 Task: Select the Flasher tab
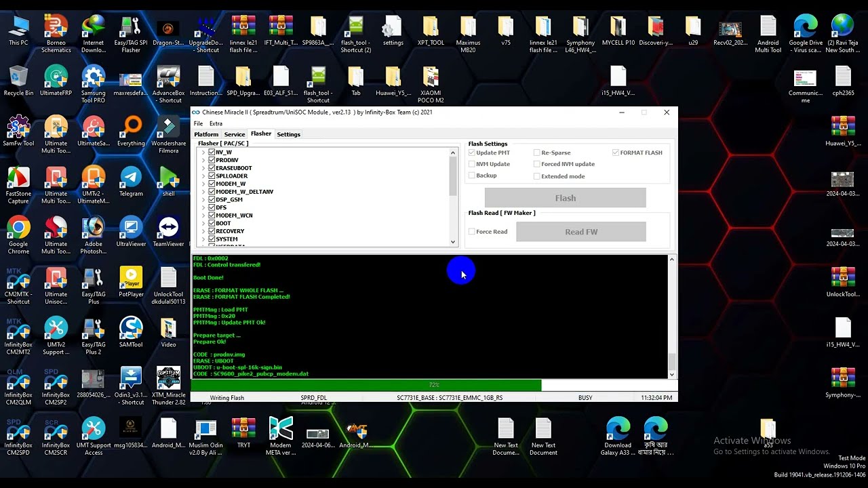pos(261,134)
